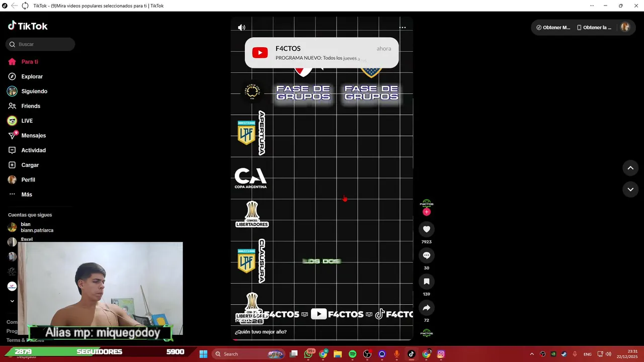Reload the TikTok page
Image resolution: width=644 pixels, height=362 pixels.
pyautogui.click(x=25, y=6)
